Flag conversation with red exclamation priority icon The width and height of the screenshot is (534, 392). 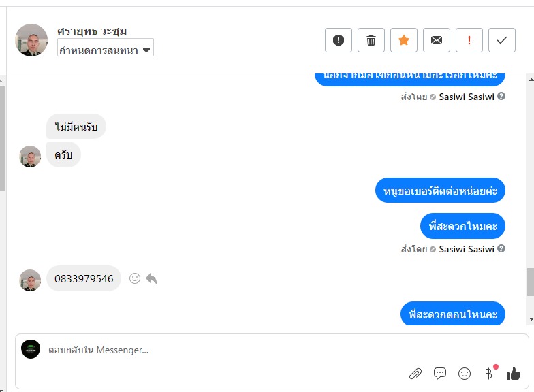pyautogui.click(x=469, y=40)
